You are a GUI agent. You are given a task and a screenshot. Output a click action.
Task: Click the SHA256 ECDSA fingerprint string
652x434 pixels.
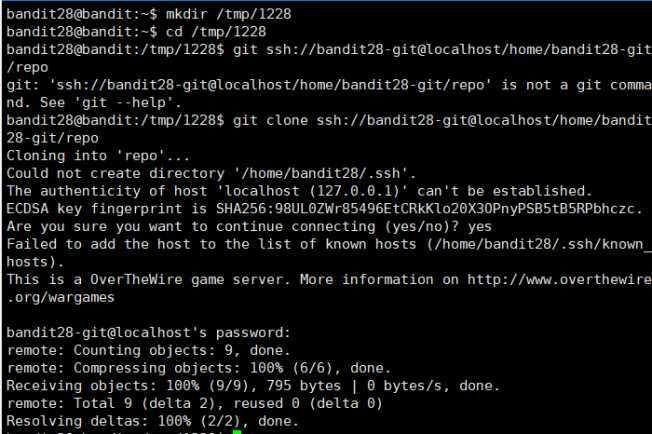pyautogui.click(x=426, y=209)
